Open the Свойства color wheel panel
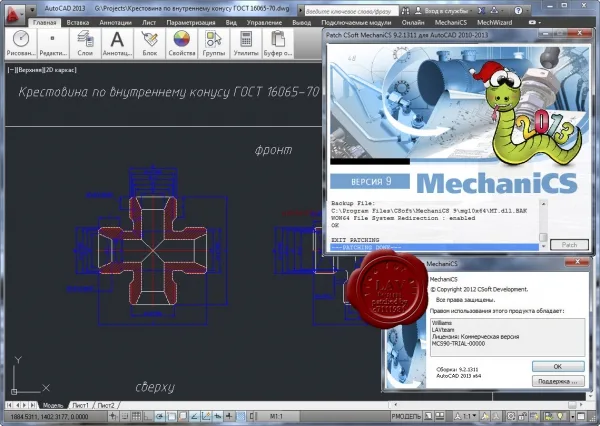600x426 pixels. point(182,43)
